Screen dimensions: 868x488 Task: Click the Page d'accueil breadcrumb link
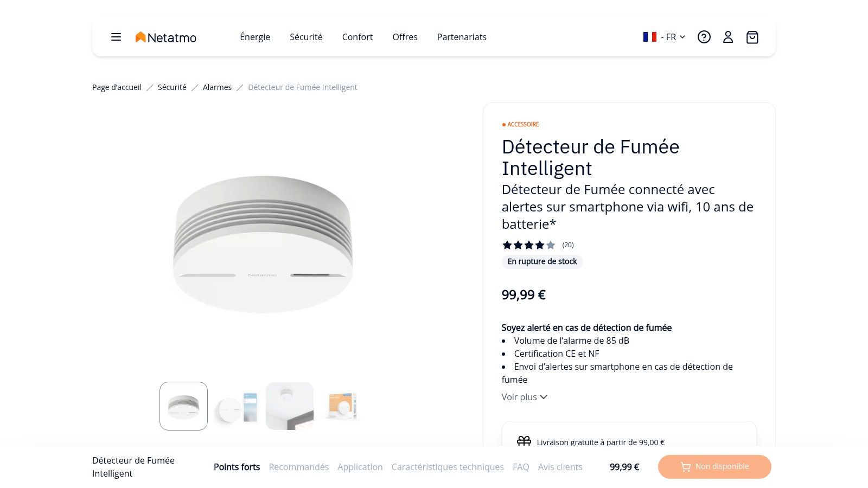(117, 87)
